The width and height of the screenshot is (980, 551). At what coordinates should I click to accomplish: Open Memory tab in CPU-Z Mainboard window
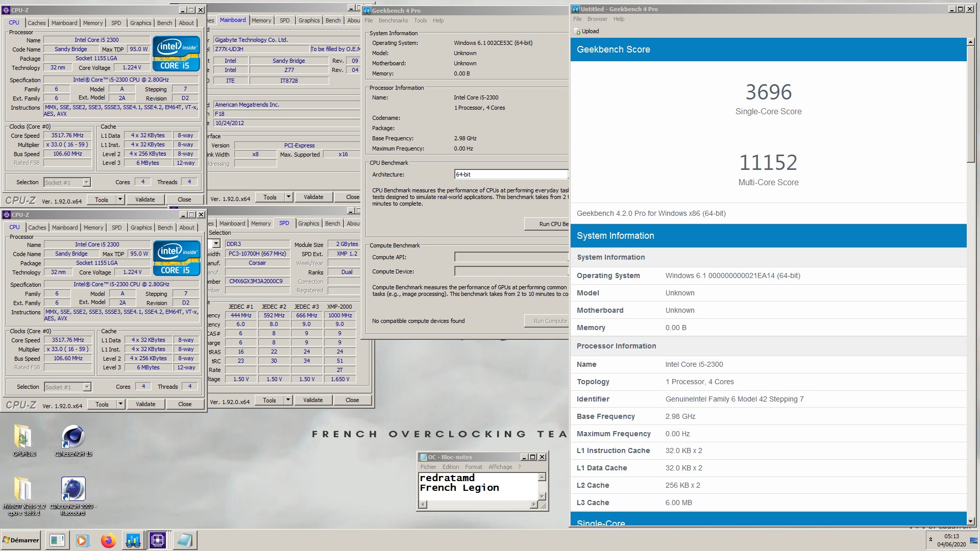[x=261, y=20]
